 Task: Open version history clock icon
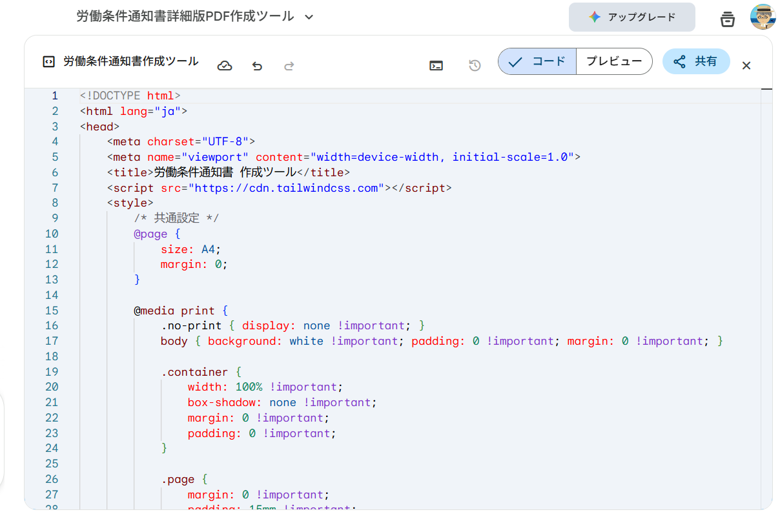pos(475,65)
